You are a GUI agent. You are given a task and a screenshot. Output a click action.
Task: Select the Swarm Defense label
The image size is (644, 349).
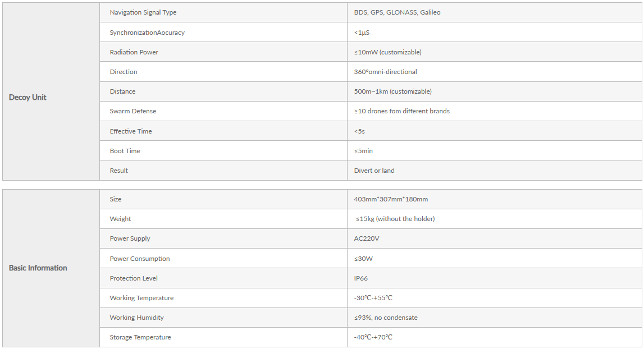point(133,111)
